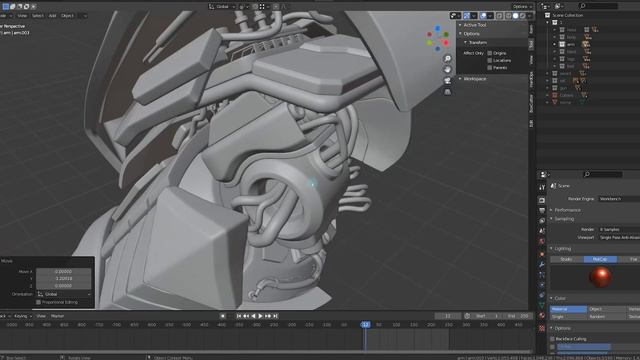The image size is (640, 360).
Task: Toggle the auto keying record button
Action: pyautogui.click(x=222, y=316)
